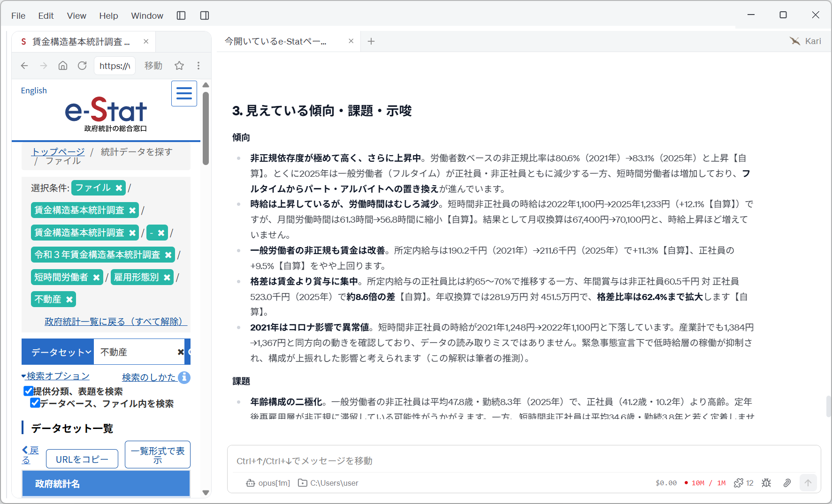Toggle the right sidebar panel icon
832x504 pixels.
tap(205, 15)
